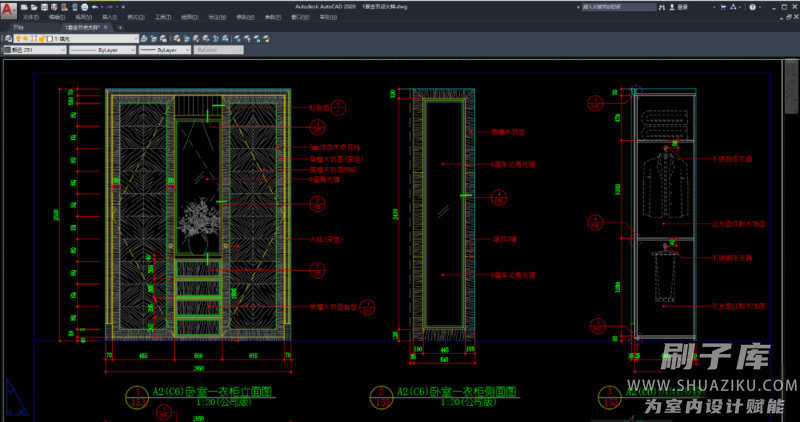Open the AutoCAD application menu logo
Image resolution: width=800 pixels, height=422 pixels.
[8, 9]
